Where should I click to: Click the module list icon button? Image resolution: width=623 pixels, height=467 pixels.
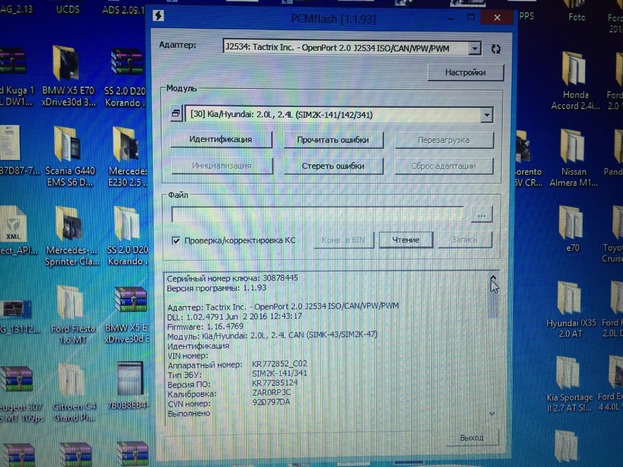pyautogui.click(x=176, y=116)
